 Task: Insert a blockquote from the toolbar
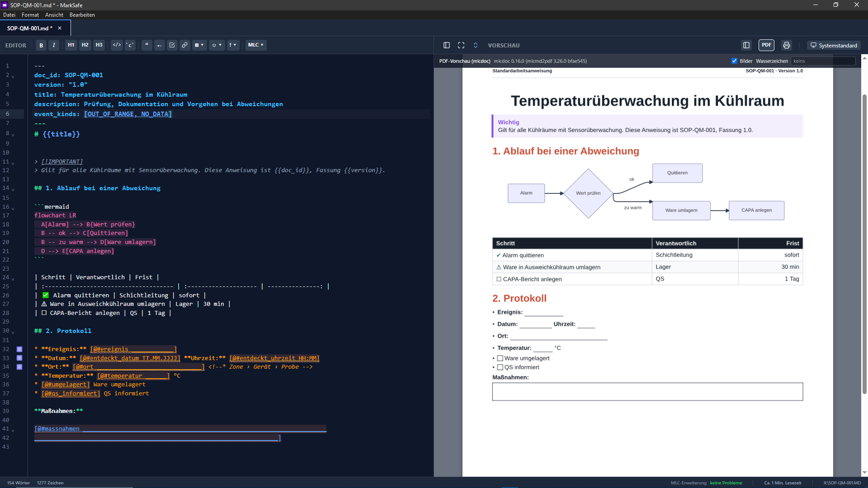(x=147, y=45)
